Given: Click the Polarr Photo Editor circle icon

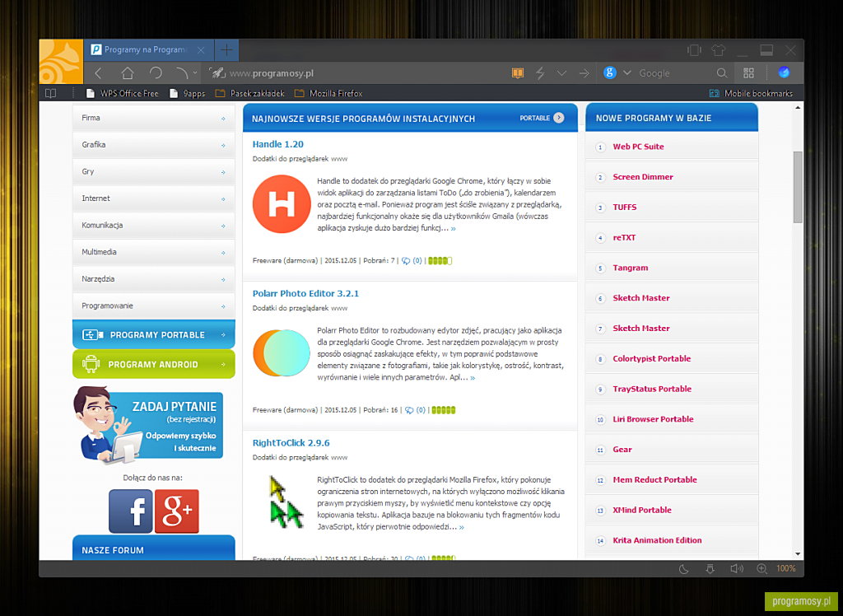Looking at the screenshot, I should pyautogui.click(x=282, y=353).
